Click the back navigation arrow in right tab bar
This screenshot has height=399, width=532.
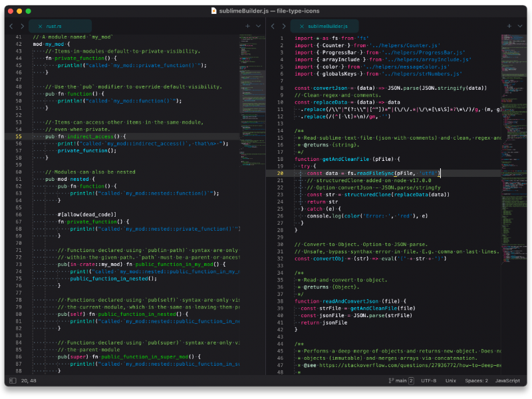click(273, 26)
